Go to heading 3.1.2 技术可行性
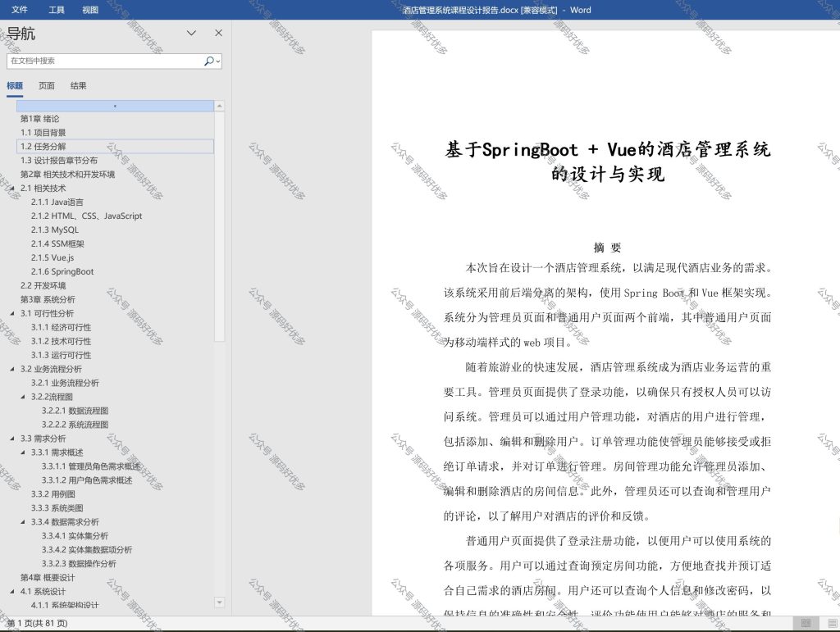 pos(61,342)
